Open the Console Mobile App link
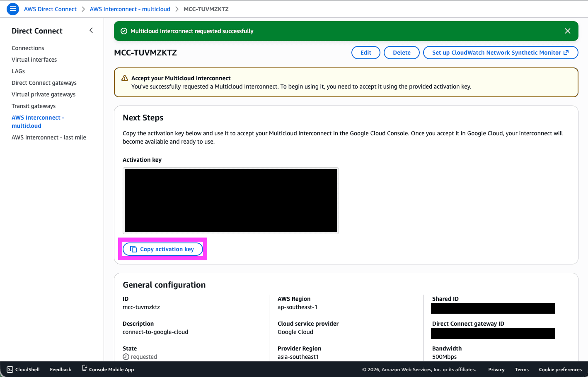Viewport: 588px width, 377px height. point(108,369)
